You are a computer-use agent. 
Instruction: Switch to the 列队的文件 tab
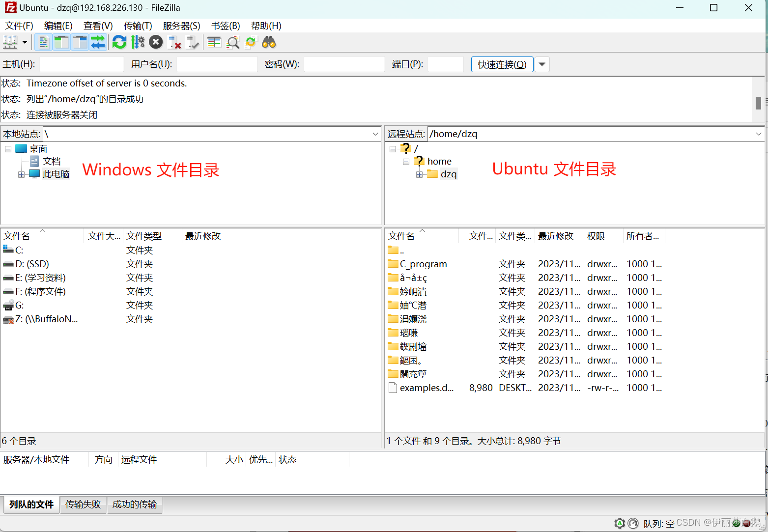pyautogui.click(x=31, y=504)
